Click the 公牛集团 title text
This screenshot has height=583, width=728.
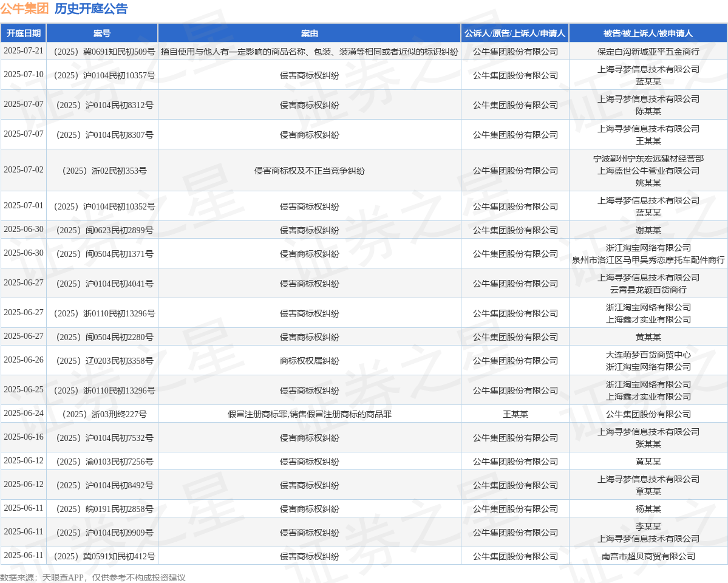(24, 9)
